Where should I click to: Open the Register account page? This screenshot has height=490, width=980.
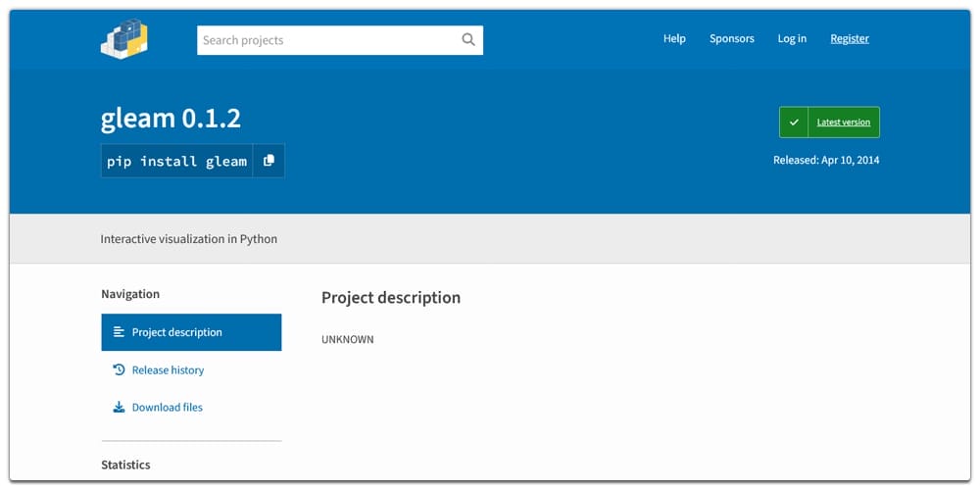(850, 39)
